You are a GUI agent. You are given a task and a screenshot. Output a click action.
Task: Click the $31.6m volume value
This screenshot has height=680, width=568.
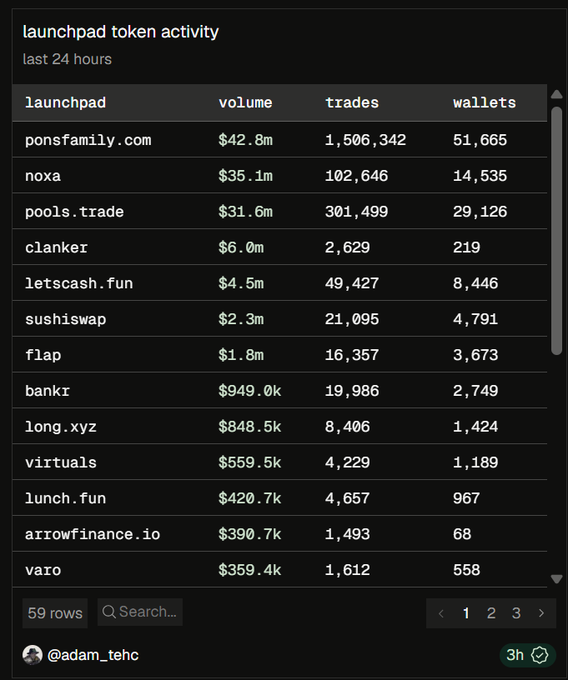point(245,212)
